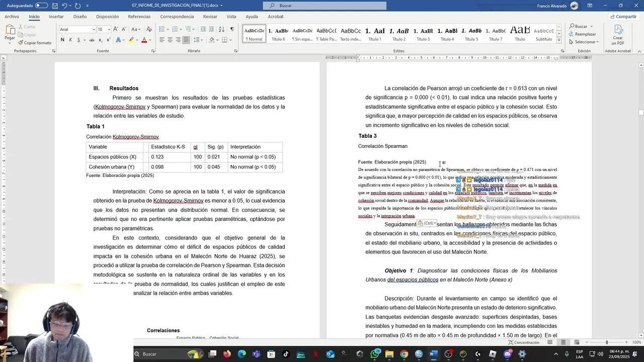Increase paragraph indent
This screenshot has height=362, width=644.
[x=211, y=29]
